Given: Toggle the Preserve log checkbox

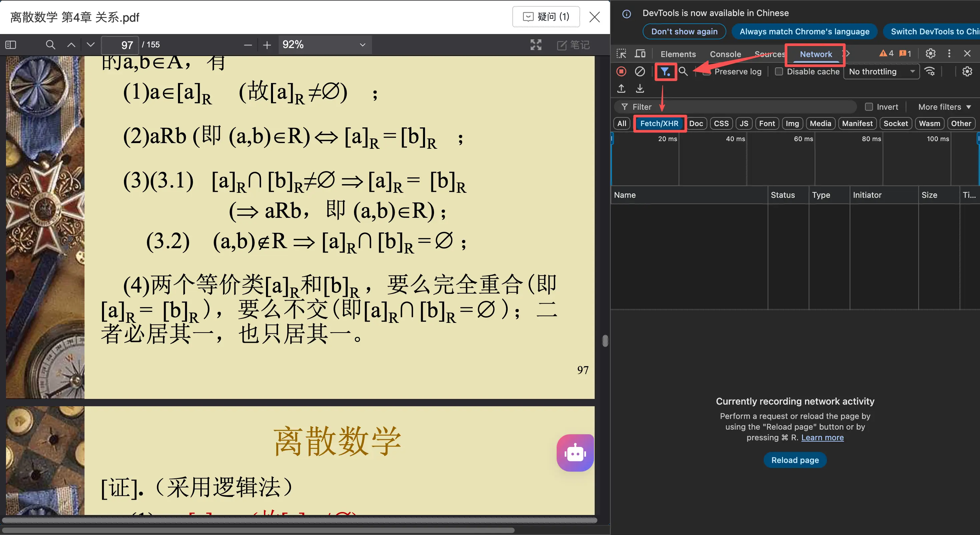Looking at the screenshot, I should (x=706, y=72).
